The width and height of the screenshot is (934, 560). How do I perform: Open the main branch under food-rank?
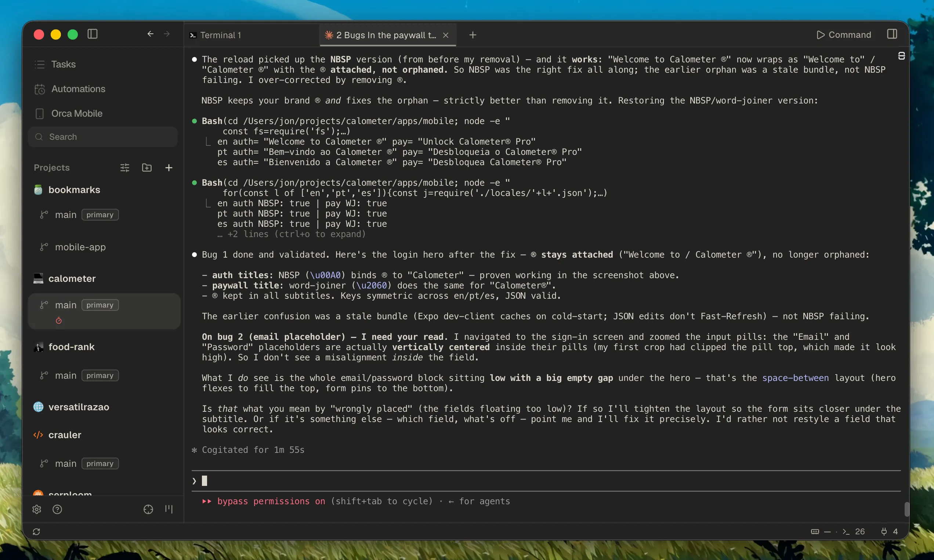[66, 375]
